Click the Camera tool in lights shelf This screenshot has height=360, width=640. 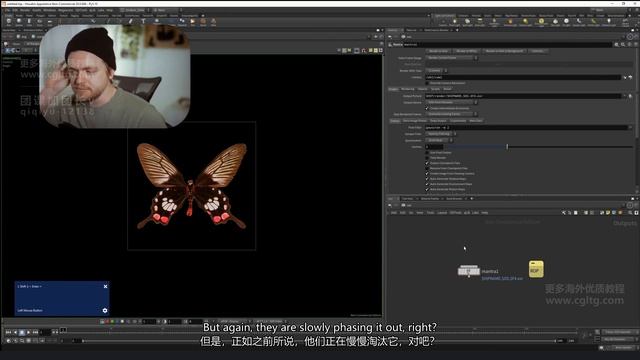tap(444, 22)
